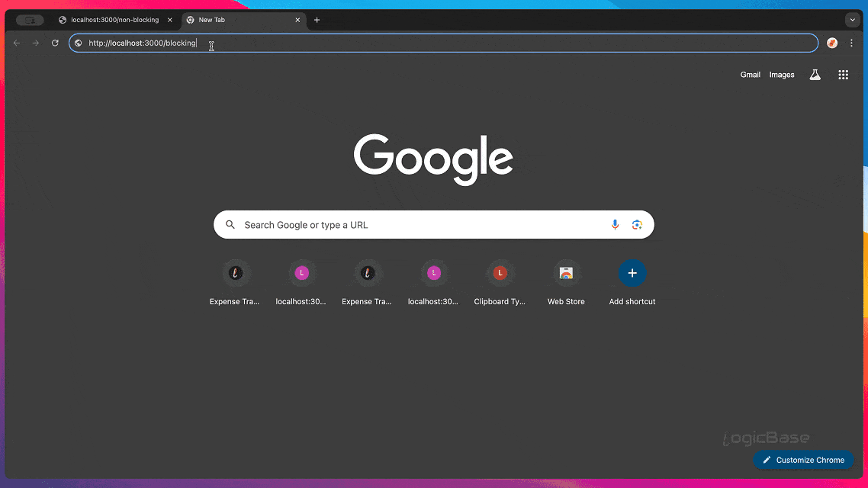Expand the tab list chevron at top right
The width and height of the screenshot is (868, 488).
[x=852, y=20]
